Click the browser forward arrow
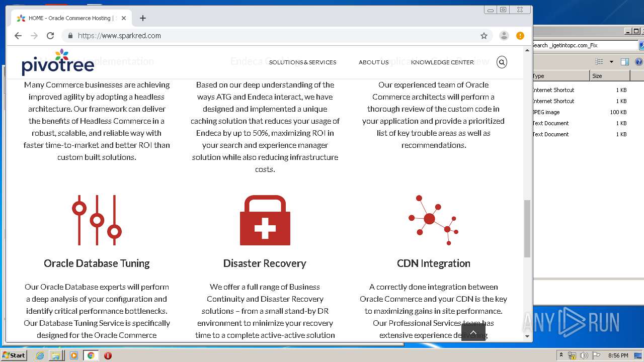The image size is (644, 362). (x=34, y=36)
